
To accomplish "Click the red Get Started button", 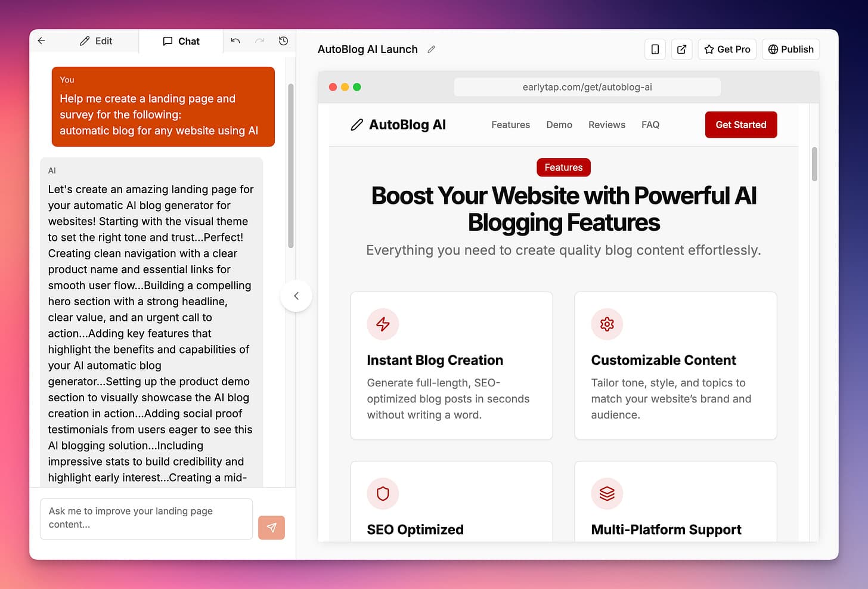I will tap(740, 125).
